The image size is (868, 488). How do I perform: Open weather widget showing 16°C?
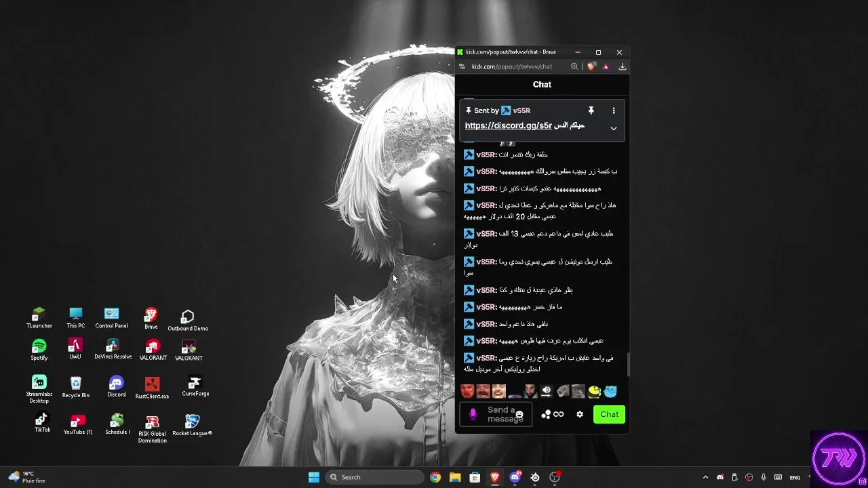tap(27, 477)
